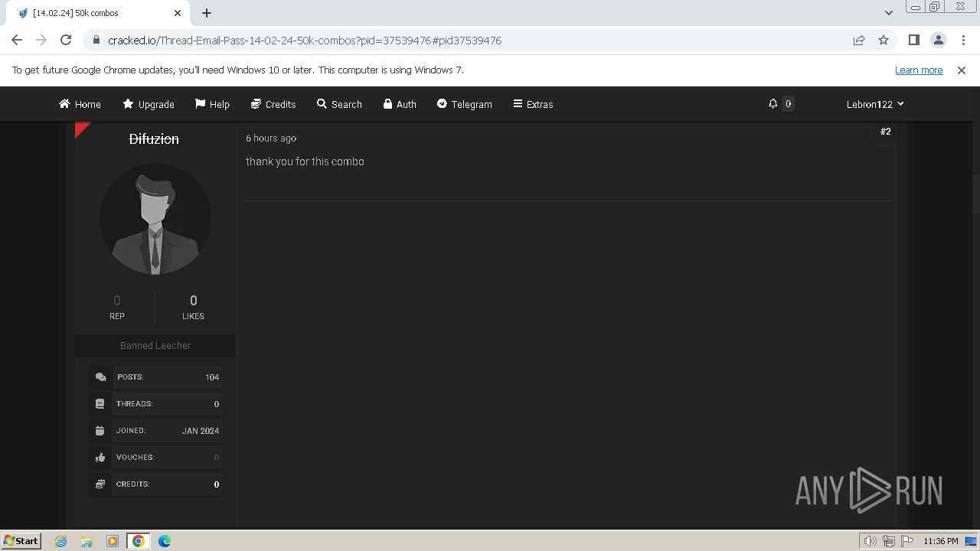This screenshot has width=980, height=551.
Task: Open the Windows Start button
Action: tap(21, 541)
